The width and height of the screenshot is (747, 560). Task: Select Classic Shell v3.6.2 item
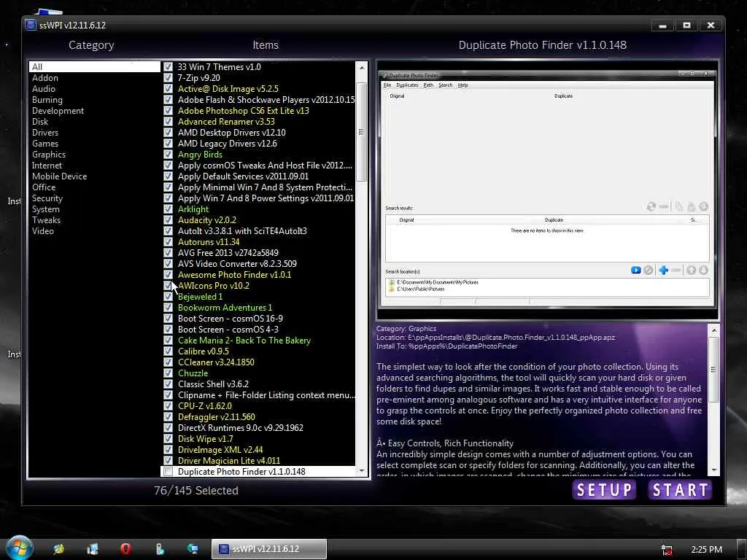tap(213, 384)
